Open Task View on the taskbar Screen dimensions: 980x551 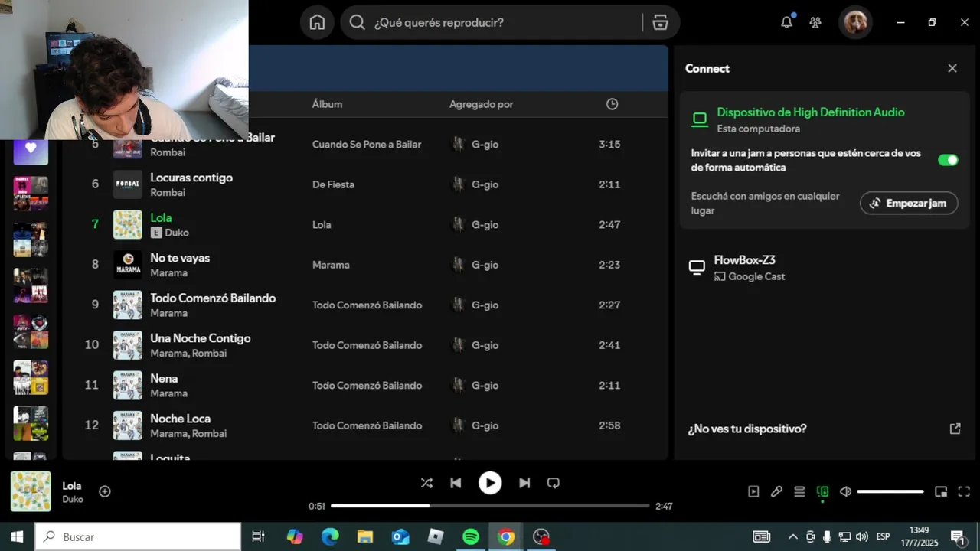pyautogui.click(x=258, y=536)
